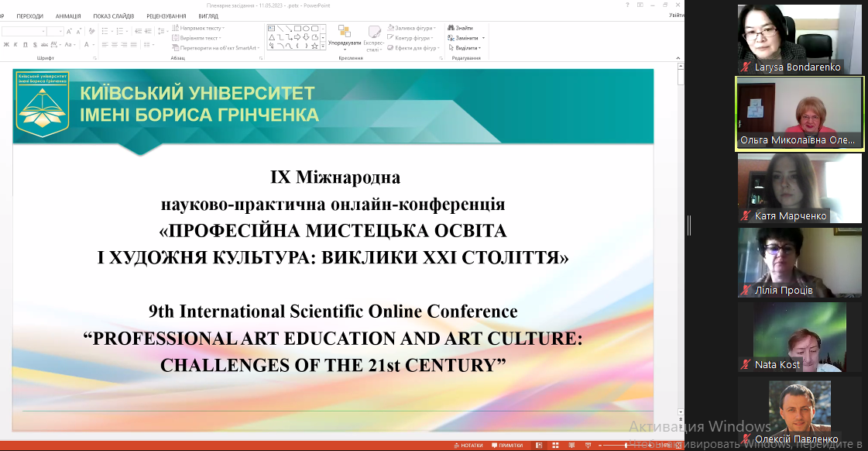
Task: Adjust the zoom slider in status bar
Action: 626,446
